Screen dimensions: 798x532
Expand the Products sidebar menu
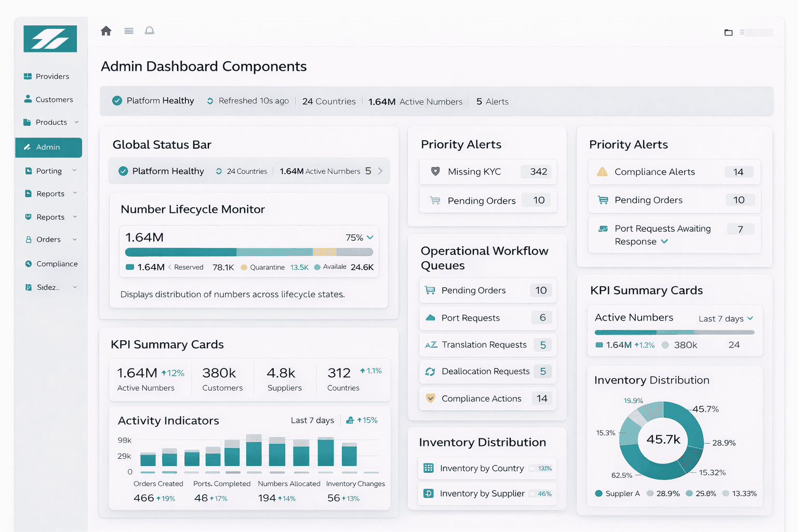[76, 122]
